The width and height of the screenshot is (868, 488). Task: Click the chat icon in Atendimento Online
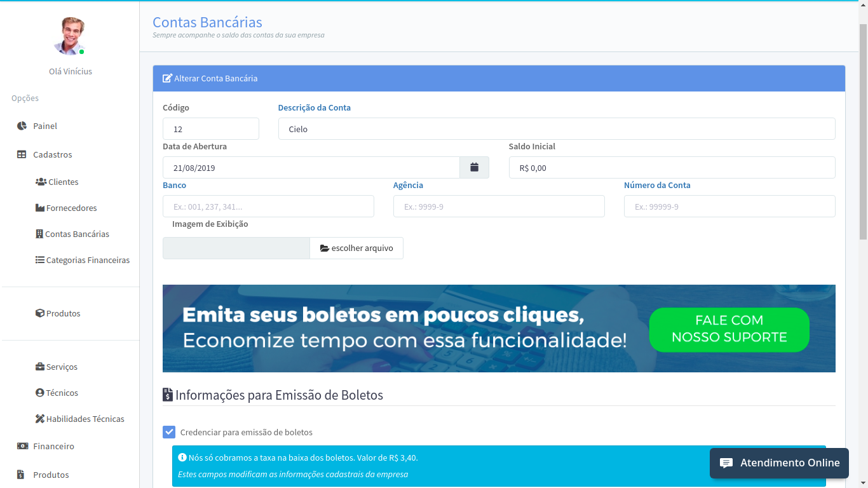[726, 463]
